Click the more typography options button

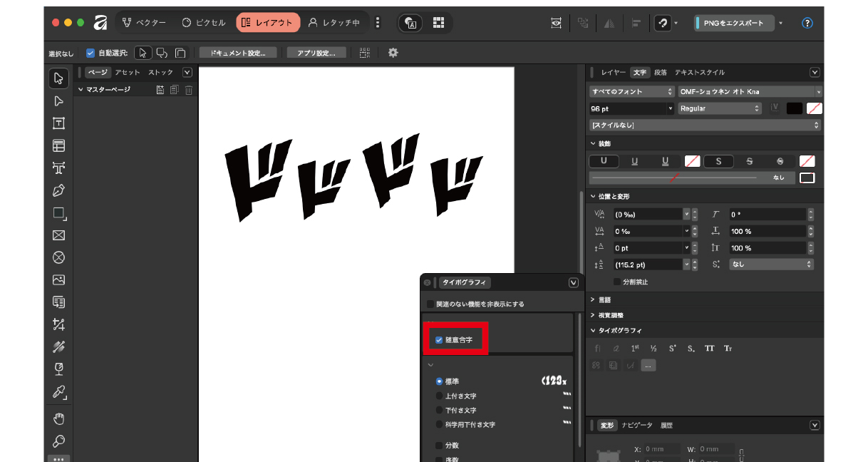click(x=648, y=365)
